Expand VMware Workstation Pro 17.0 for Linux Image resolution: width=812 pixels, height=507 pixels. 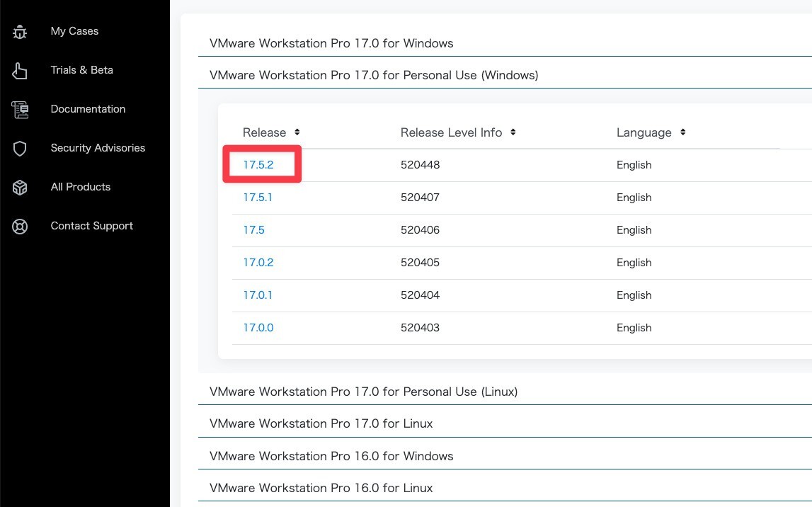point(321,423)
